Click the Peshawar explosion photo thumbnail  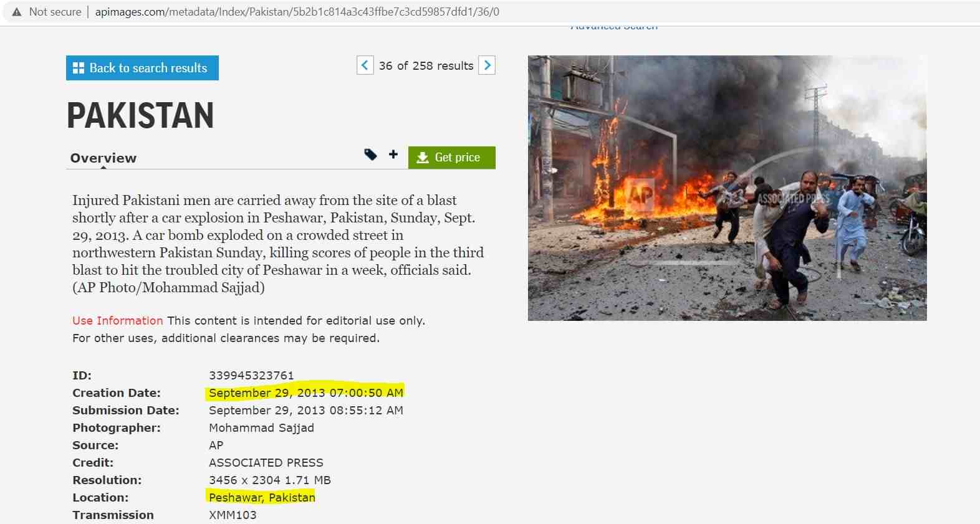[x=727, y=188]
